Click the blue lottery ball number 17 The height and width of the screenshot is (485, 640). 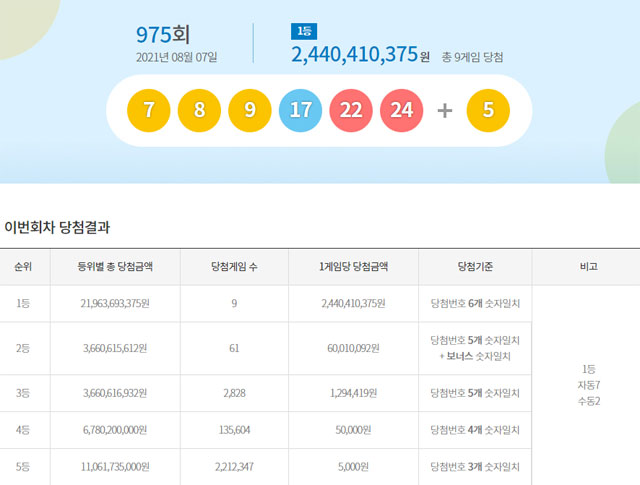click(300, 110)
